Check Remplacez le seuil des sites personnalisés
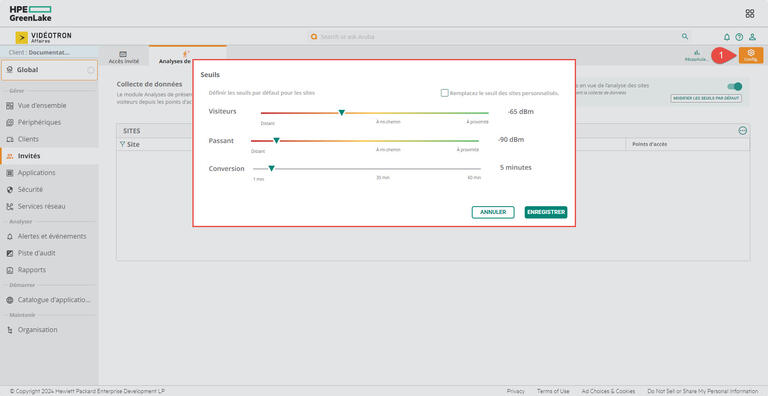This screenshot has height=396, width=768. pyautogui.click(x=444, y=93)
